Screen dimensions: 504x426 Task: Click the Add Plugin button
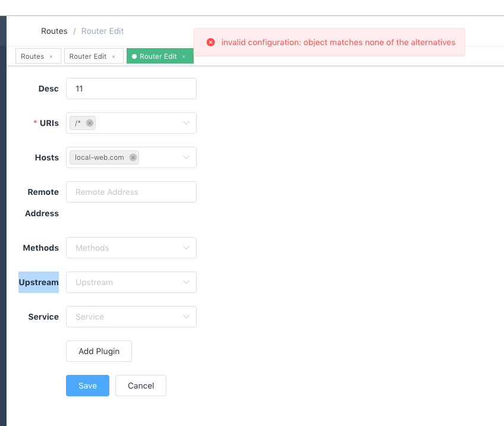[x=99, y=351]
